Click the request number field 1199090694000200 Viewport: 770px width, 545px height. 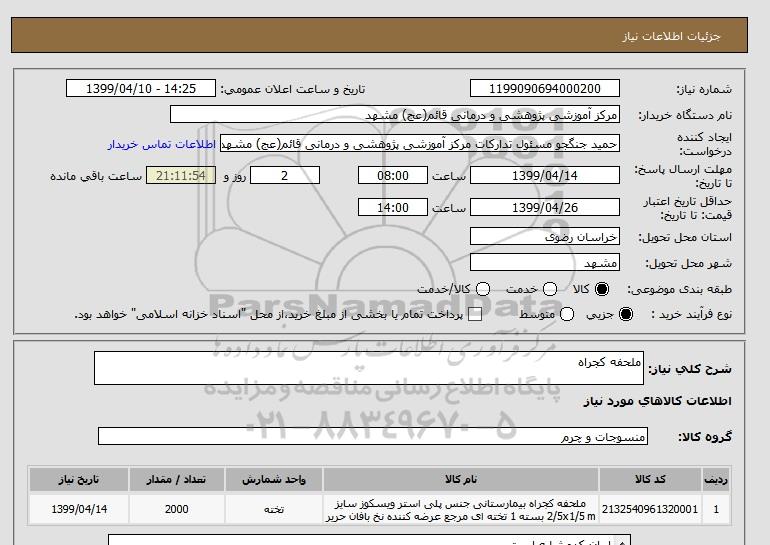tap(545, 88)
